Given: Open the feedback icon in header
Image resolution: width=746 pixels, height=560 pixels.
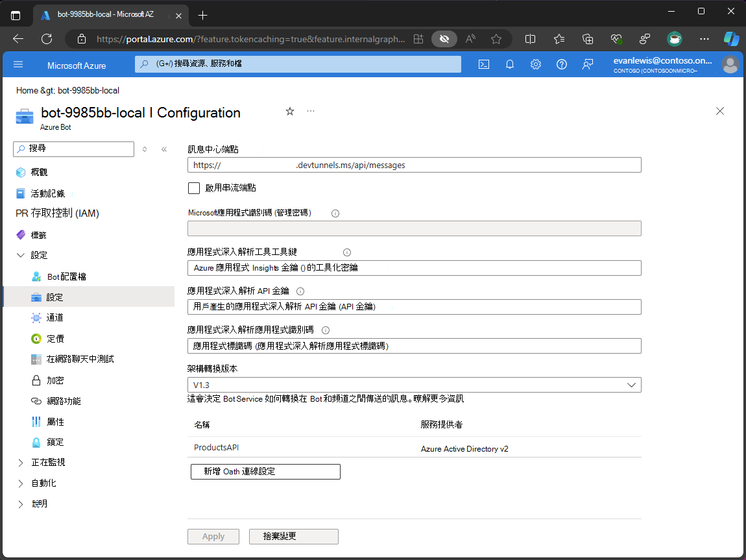Looking at the screenshot, I should point(588,64).
